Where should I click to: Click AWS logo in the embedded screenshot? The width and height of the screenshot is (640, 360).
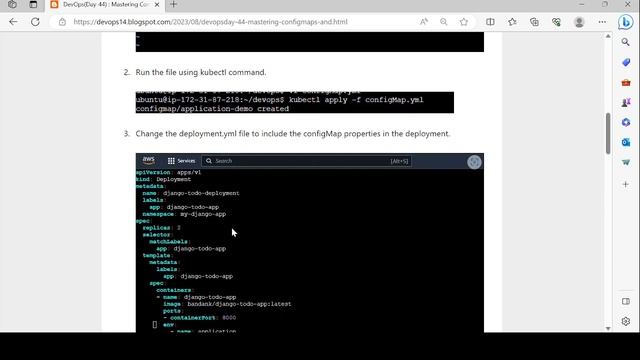coord(149,160)
